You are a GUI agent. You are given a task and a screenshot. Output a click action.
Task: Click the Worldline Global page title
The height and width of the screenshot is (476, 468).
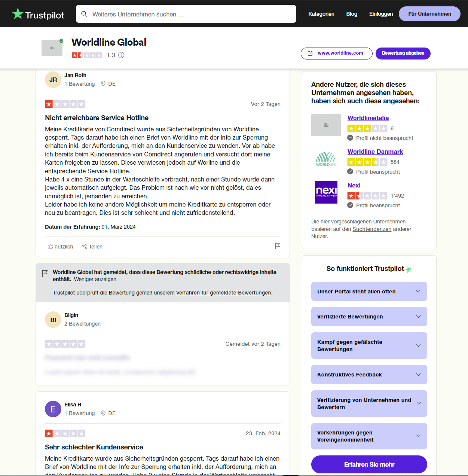[109, 42]
